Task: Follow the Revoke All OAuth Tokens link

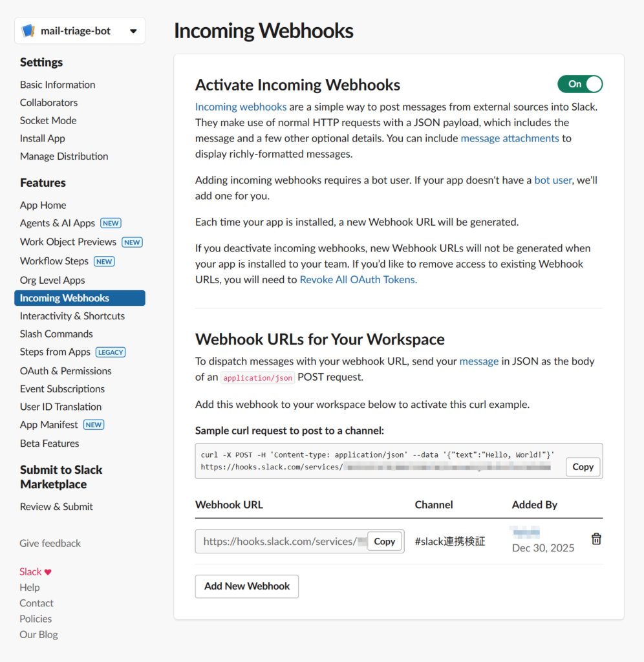Action: pyautogui.click(x=358, y=280)
